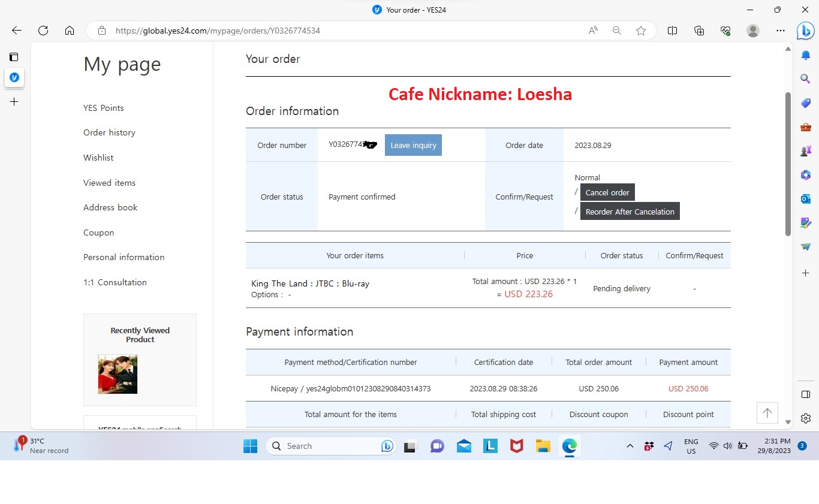Go to browser home page icon
819x504 pixels.
tap(70, 31)
